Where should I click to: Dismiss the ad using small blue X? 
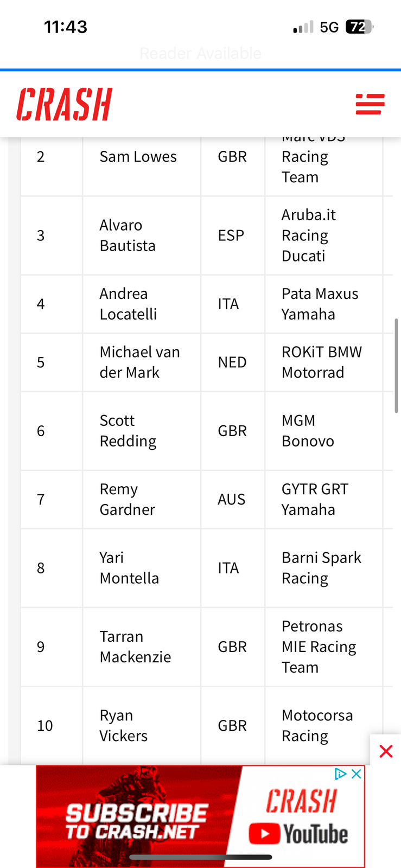tap(357, 774)
